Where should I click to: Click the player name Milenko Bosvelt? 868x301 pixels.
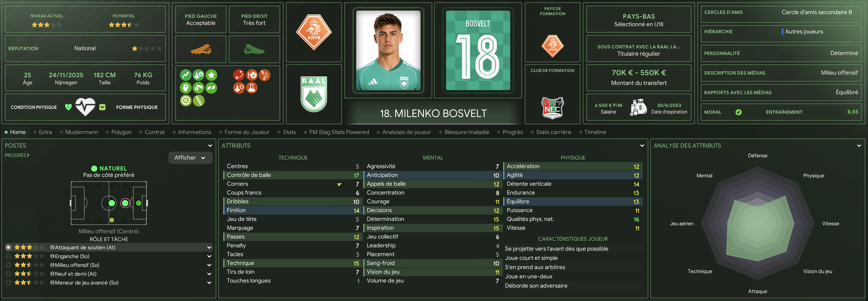(433, 114)
